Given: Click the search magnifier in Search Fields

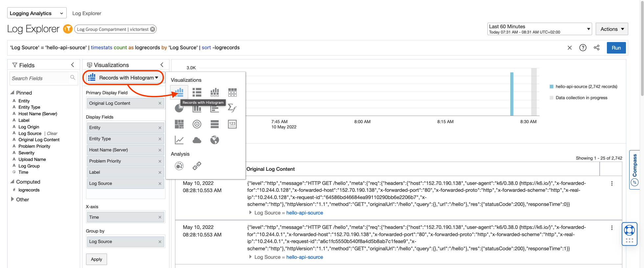Looking at the screenshot, I should coord(73,78).
